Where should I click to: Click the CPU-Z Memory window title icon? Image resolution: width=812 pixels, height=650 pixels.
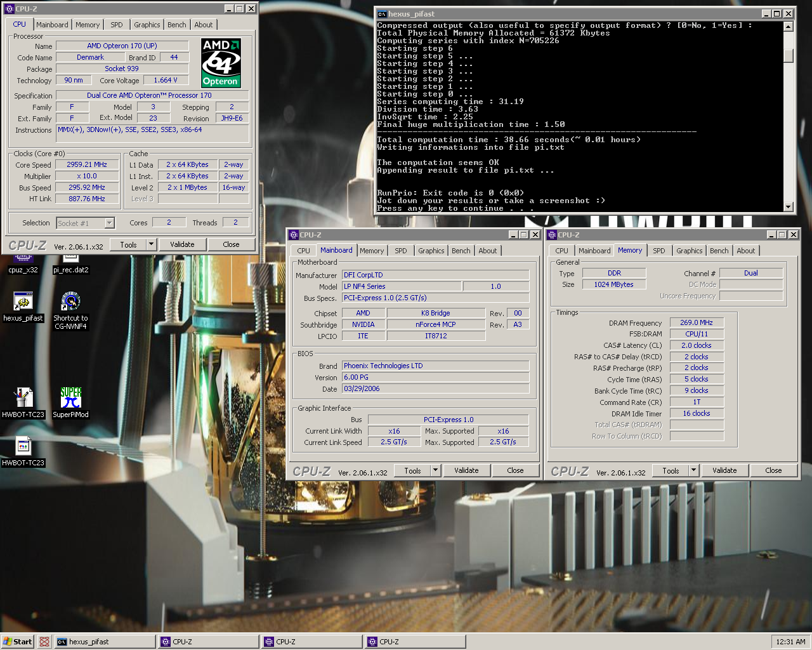click(552, 235)
